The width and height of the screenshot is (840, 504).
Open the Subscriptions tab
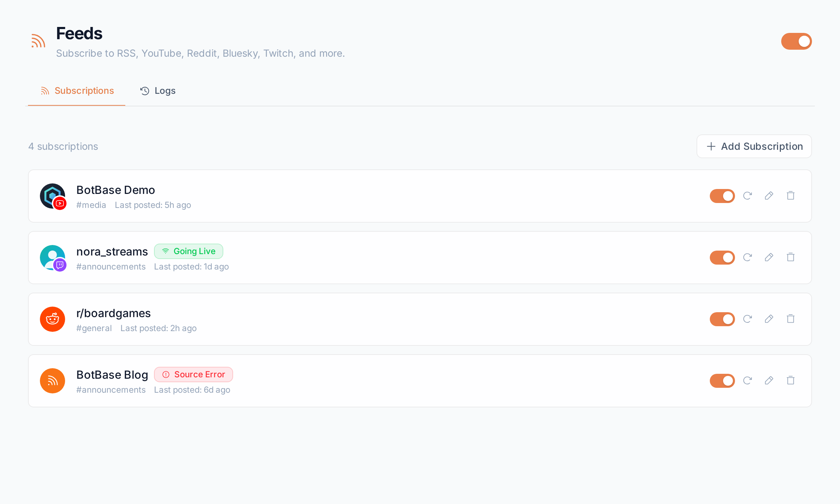77,91
